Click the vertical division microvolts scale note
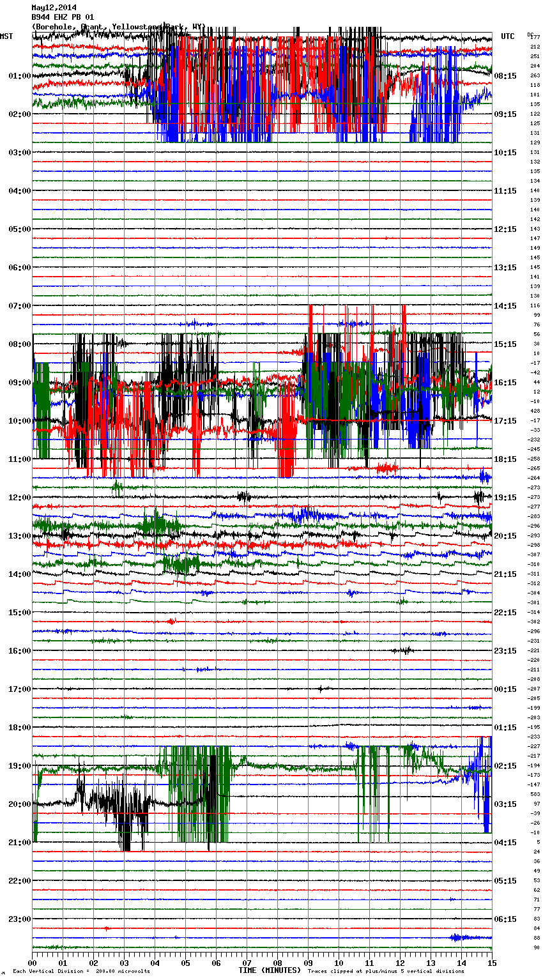 (x=81, y=972)
